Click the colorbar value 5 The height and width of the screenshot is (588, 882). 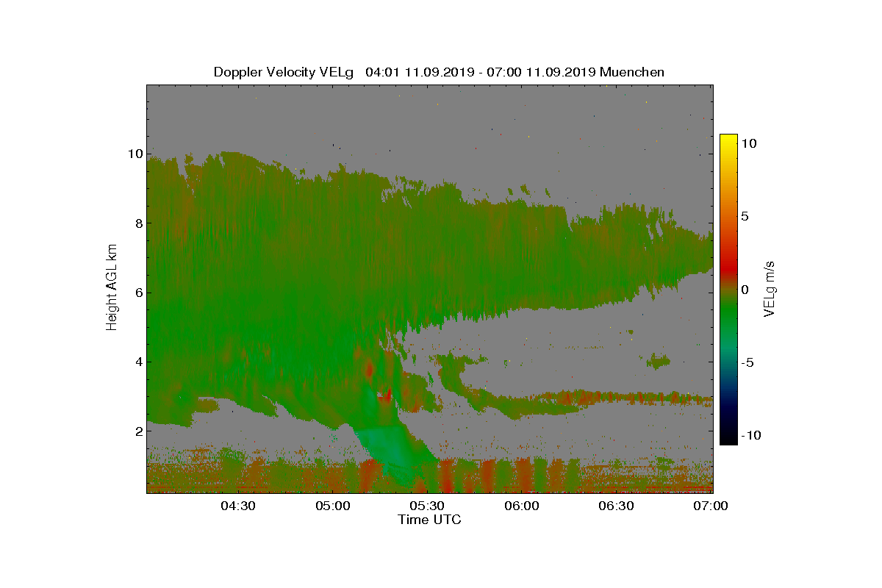click(x=745, y=217)
